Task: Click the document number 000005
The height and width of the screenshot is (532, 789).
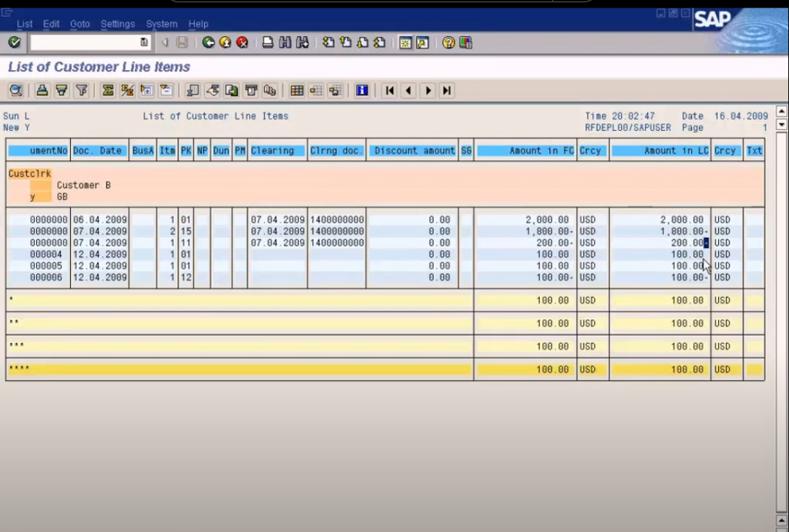Action: point(45,266)
